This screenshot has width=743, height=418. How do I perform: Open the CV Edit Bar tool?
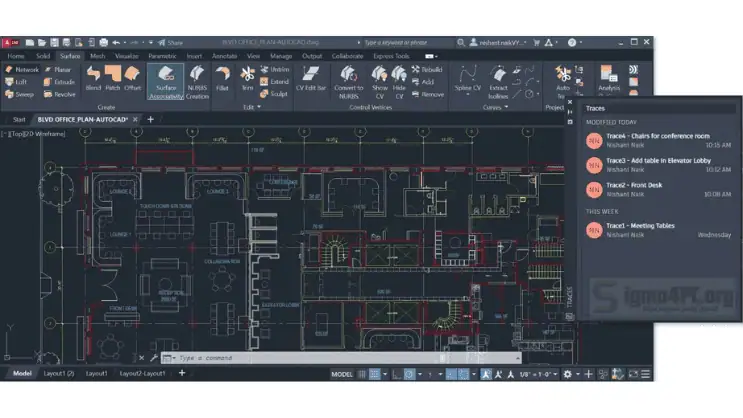[x=311, y=79]
